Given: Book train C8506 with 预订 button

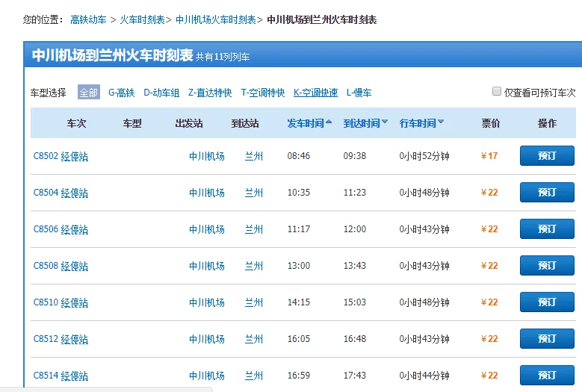Looking at the screenshot, I should click(x=547, y=228).
